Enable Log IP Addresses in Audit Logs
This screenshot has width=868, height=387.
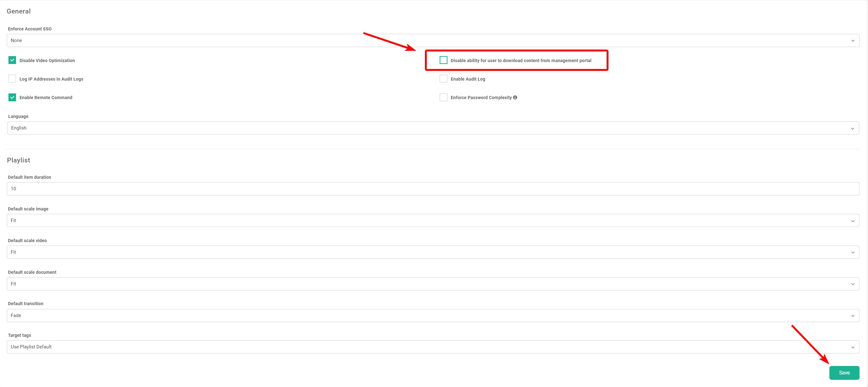[12, 78]
